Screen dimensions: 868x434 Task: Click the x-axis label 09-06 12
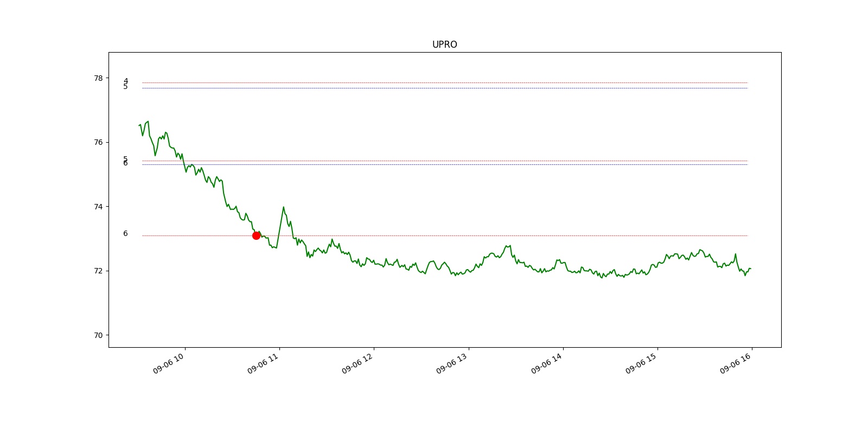pos(358,363)
